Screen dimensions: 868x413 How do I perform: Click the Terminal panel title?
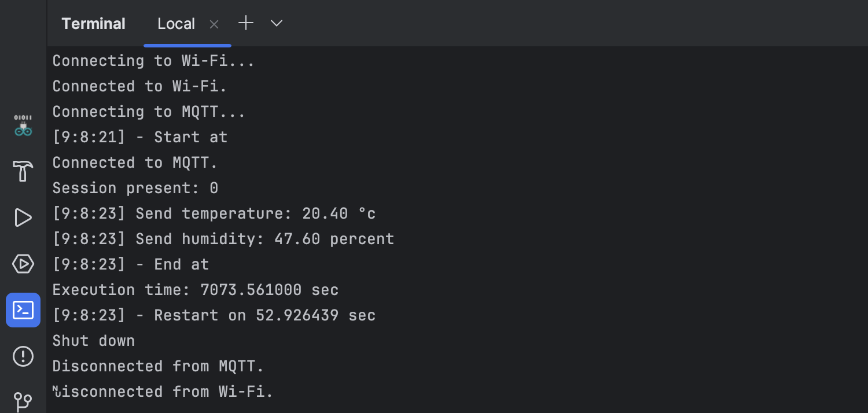click(93, 24)
